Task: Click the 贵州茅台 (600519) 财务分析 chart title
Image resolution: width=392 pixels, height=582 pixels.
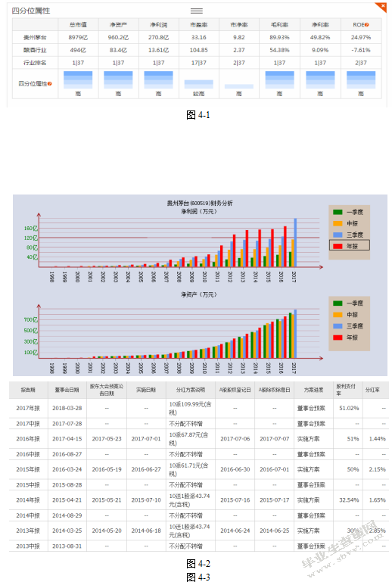Action: (x=200, y=204)
